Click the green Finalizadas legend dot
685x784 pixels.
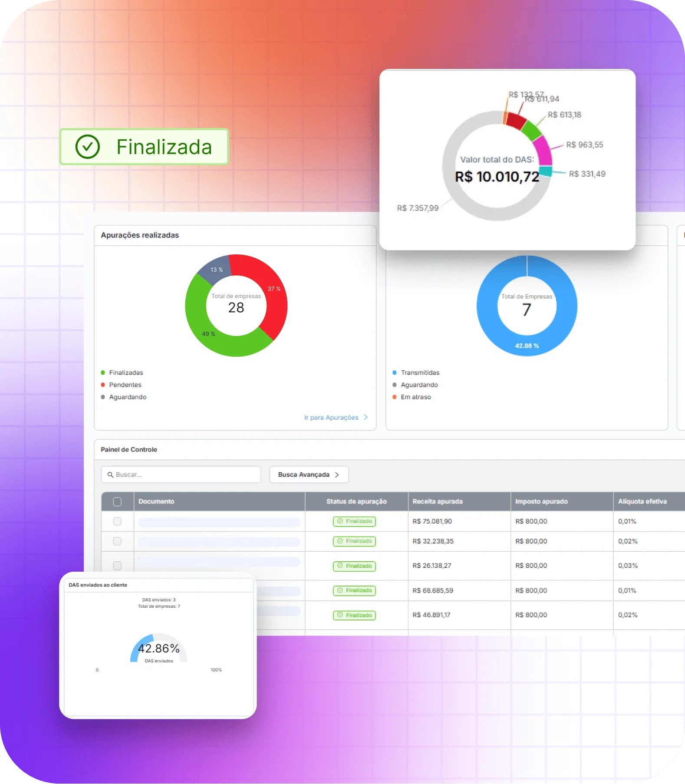[x=103, y=372]
